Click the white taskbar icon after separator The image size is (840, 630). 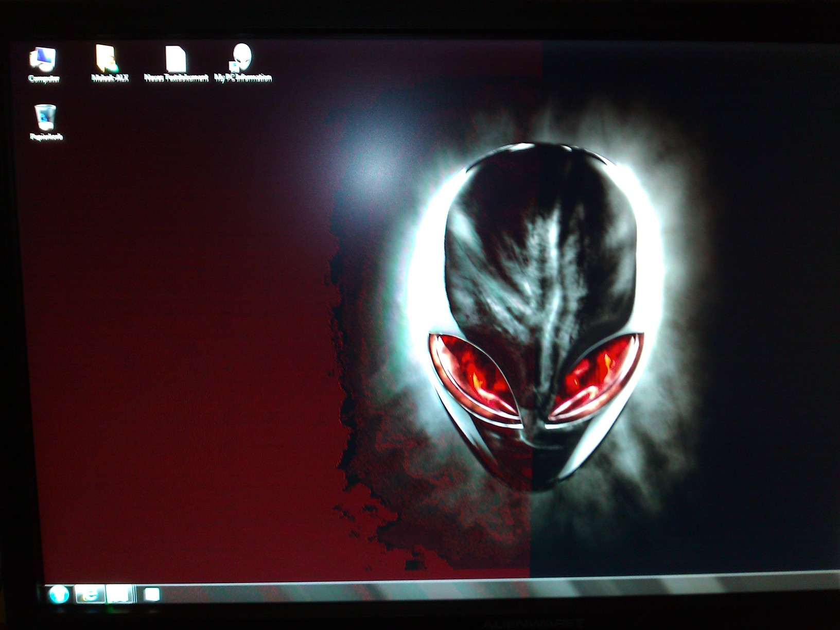click(x=151, y=594)
